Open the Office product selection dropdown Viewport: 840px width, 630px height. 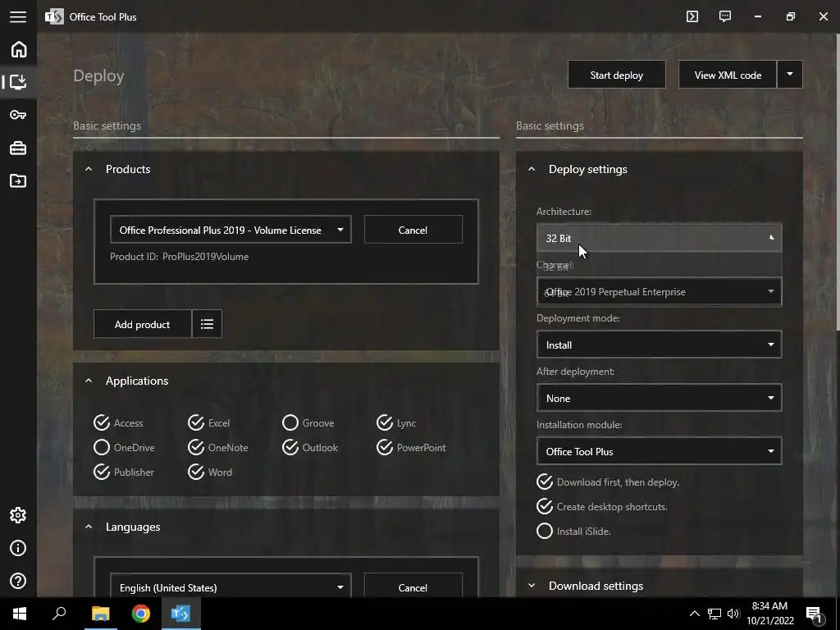pyautogui.click(x=231, y=230)
